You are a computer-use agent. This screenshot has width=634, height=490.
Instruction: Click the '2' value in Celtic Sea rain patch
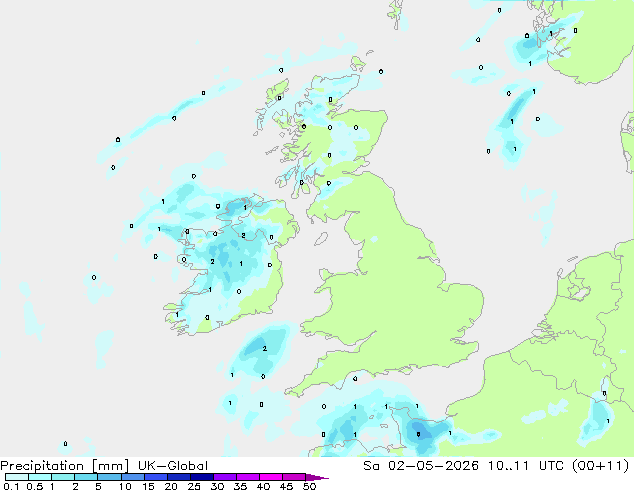(x=265, y=348)
